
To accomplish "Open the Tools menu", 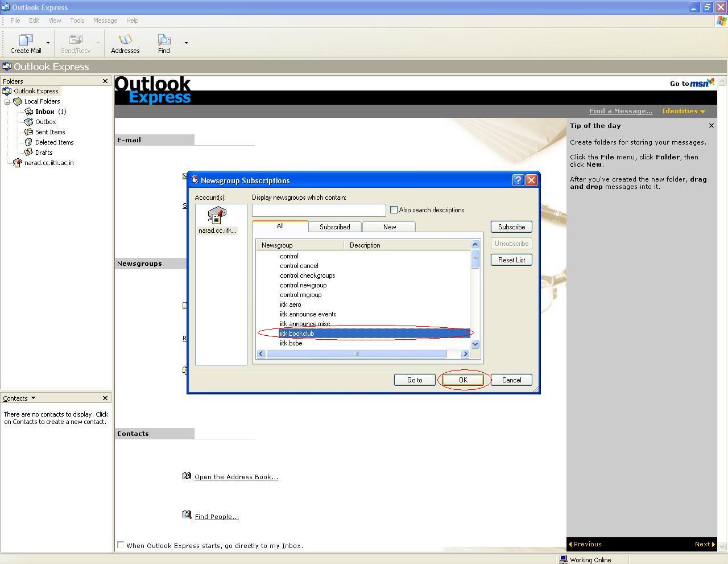I will 77,20.
